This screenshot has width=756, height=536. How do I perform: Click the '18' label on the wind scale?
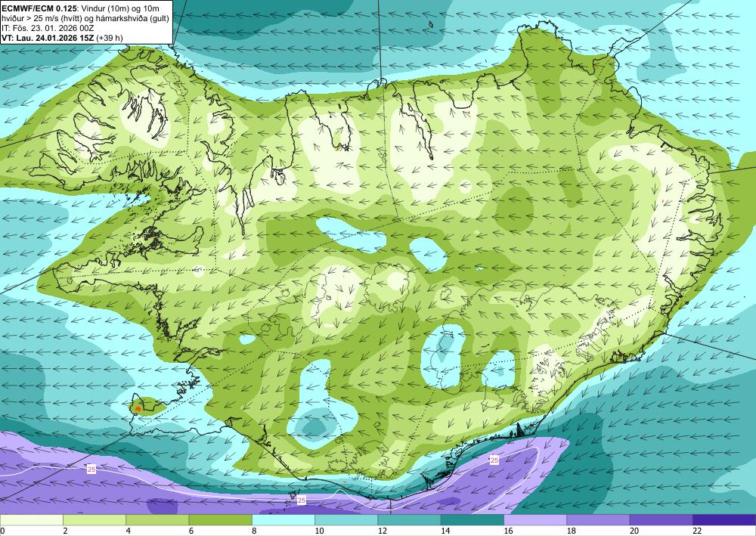[x=572, y=531]
